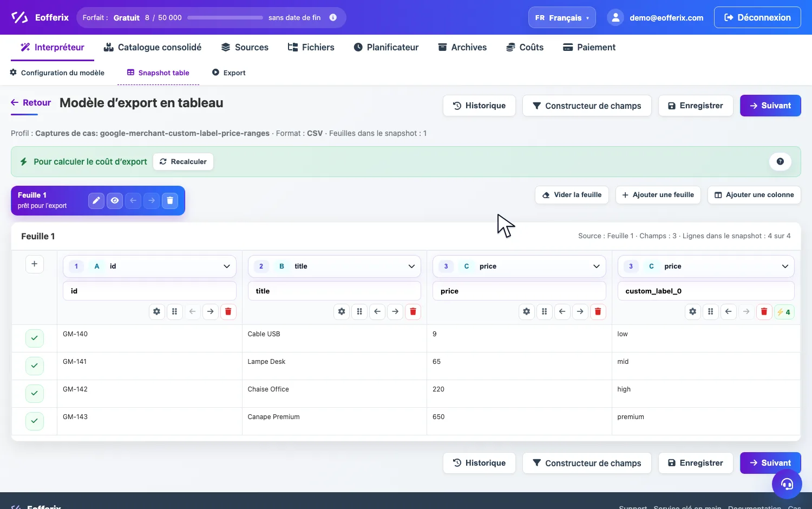812x509 pixels.
Task: Click top Enregistrer button
Action: pyautogui.click(x=696, y=106)
